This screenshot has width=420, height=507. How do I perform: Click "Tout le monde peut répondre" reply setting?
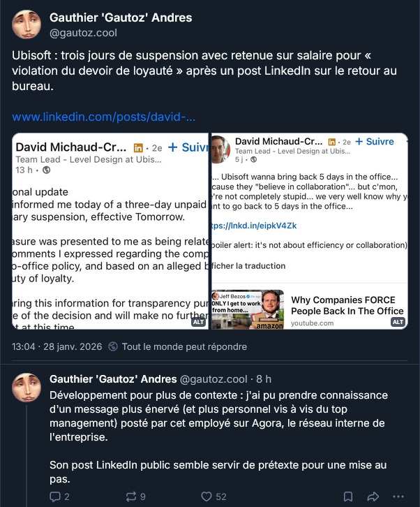click(184, 346)
